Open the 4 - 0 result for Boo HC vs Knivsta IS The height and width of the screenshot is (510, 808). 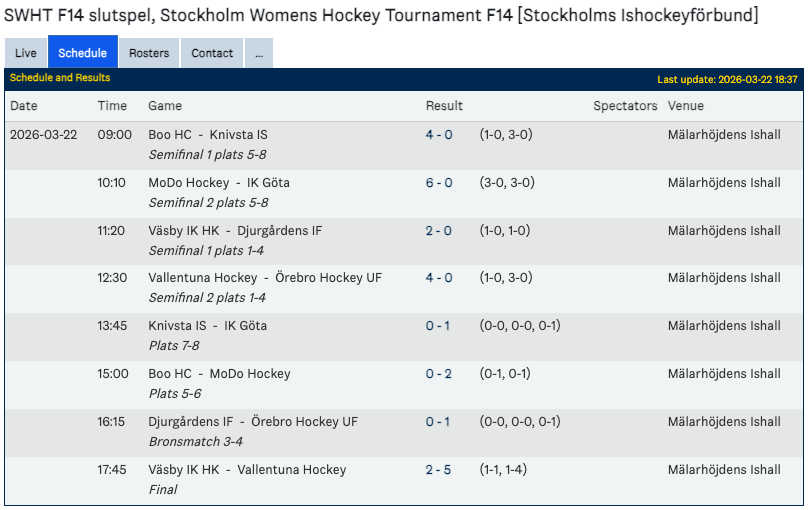pyautogui.click(x=439, y=135)
